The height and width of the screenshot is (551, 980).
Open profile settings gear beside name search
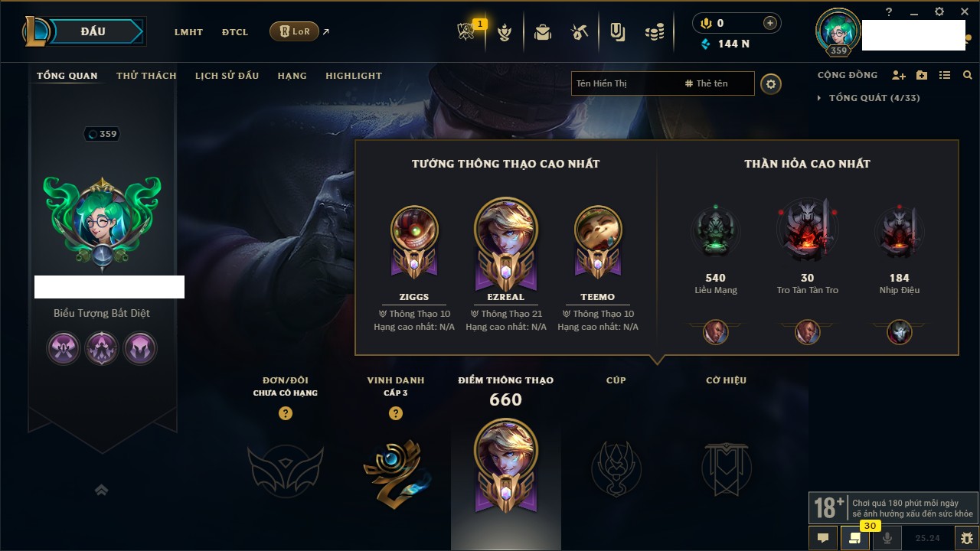tap(771, 84)
